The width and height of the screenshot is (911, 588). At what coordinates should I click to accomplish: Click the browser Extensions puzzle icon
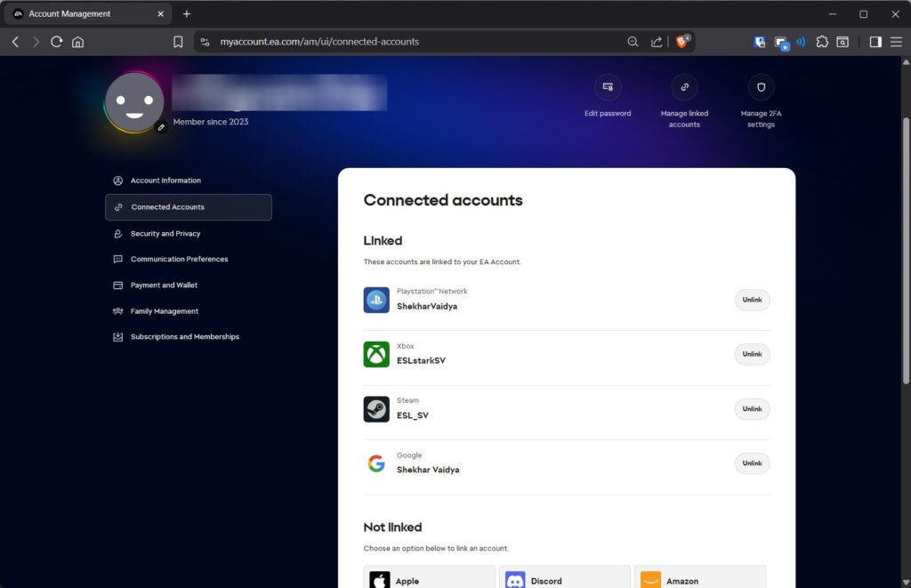822,41
